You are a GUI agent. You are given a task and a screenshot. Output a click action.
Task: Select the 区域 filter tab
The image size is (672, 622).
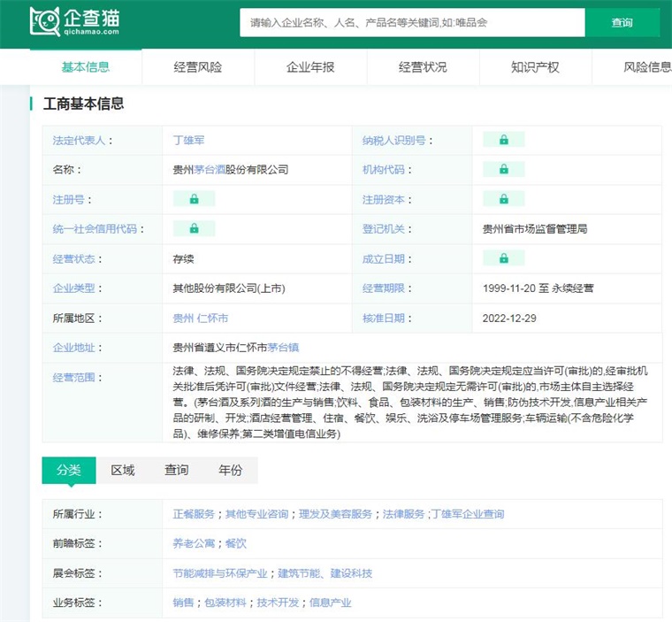pyautogui.click(x=123, y=471)
